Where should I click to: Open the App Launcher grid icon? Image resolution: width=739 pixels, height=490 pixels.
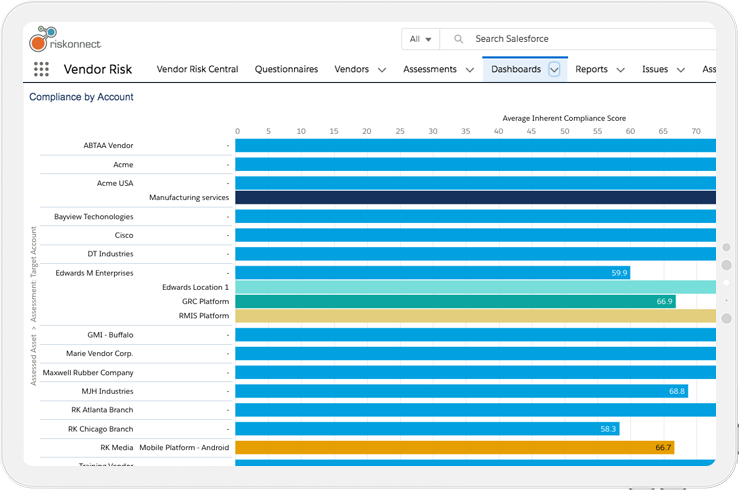point(41,69)
